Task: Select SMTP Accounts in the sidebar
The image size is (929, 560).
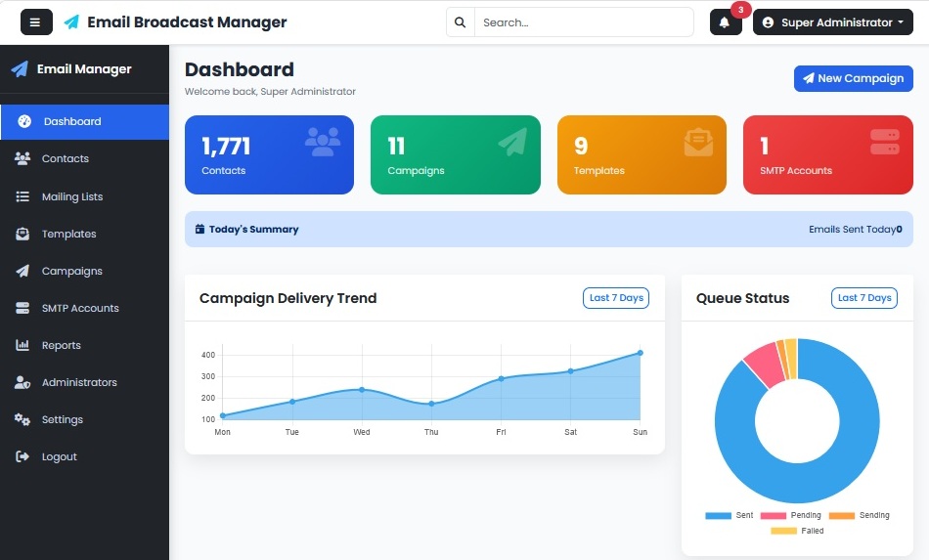Action: (85, 308)
